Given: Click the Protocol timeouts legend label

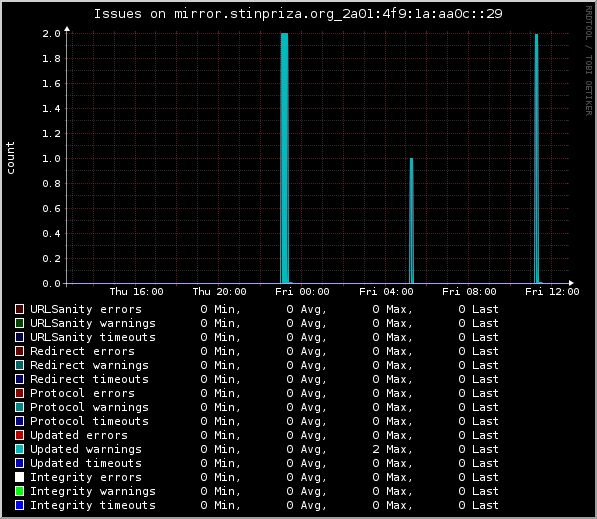Looking at the screenshot, I should [x=89, y=421].
